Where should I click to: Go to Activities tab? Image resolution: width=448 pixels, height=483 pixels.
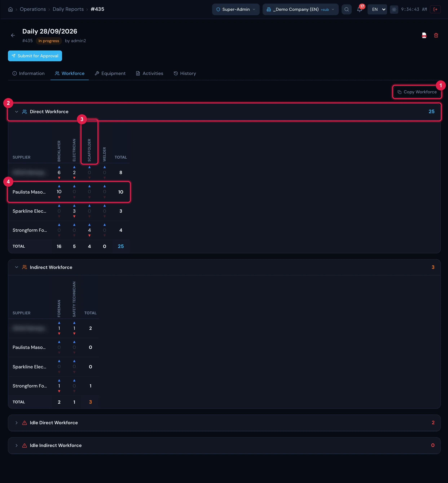pyautogui.click(x=150, y=73)
